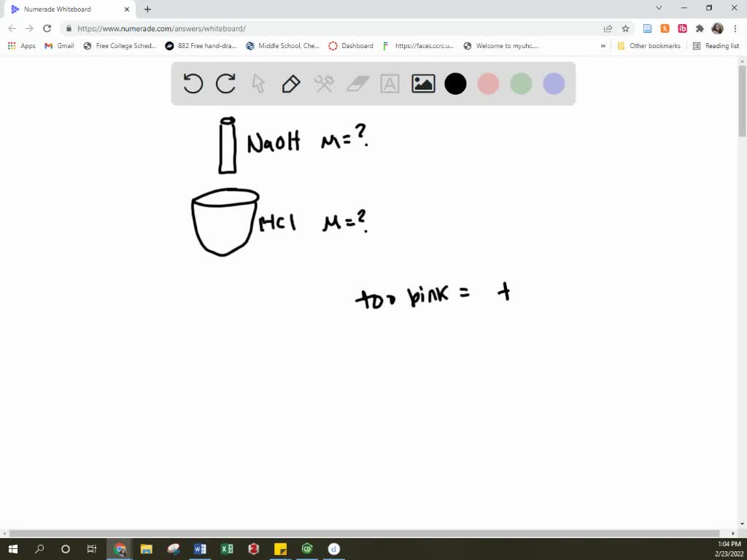Click the Redo arrow on the whiteboard toolbar

tap(225, 83)
